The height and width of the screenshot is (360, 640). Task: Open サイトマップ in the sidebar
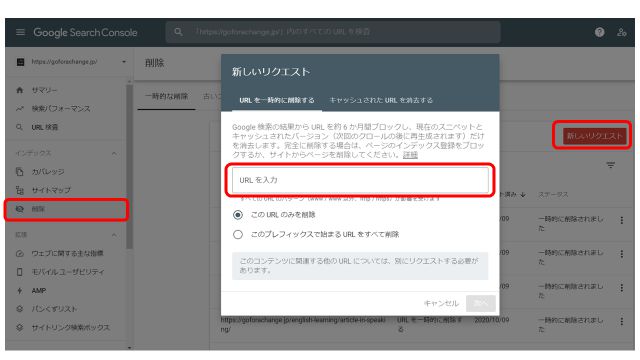pyautogui.click(x=51, y=190)
